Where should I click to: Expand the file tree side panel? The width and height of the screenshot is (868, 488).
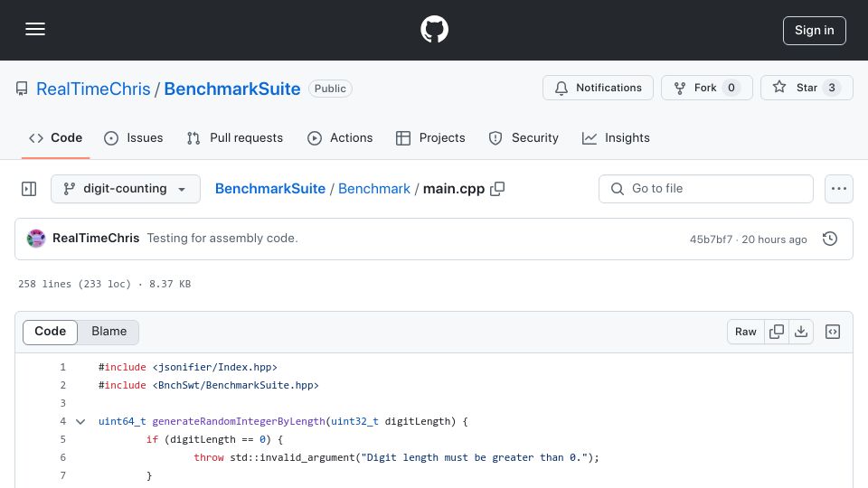pyautogui.click(x=29, y=189)
